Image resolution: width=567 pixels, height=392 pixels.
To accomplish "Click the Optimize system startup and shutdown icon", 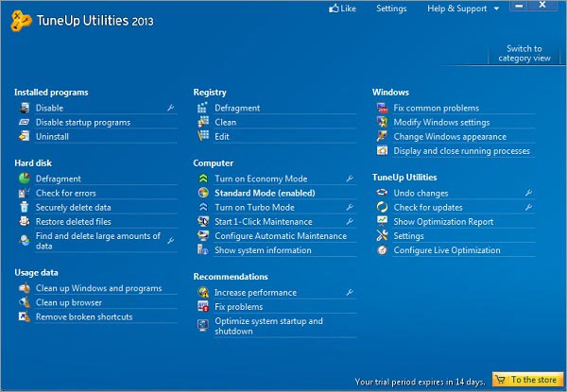I will pyautogui.click(x=203, y=325).
